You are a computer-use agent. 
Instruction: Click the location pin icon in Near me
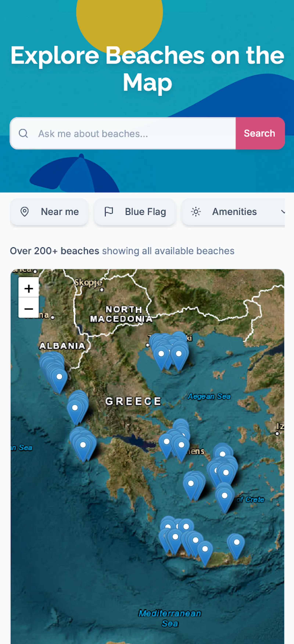pos(24,212)
